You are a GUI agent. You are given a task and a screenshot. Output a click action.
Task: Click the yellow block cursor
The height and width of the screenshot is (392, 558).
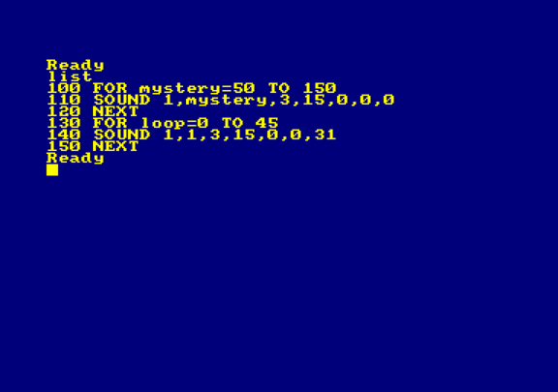click(52, 169)
